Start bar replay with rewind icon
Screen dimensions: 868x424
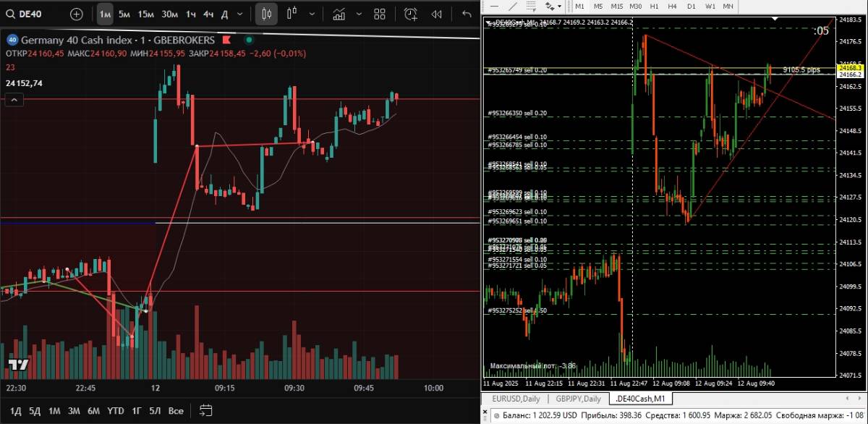pos(436,14)
